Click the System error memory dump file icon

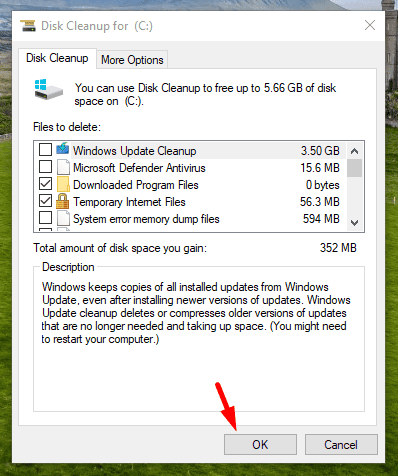tap(63, 218)
